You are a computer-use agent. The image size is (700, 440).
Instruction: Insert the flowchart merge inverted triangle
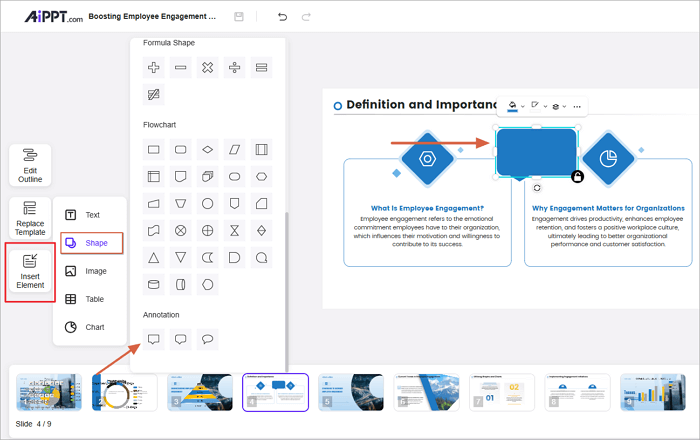click(180, 257)
